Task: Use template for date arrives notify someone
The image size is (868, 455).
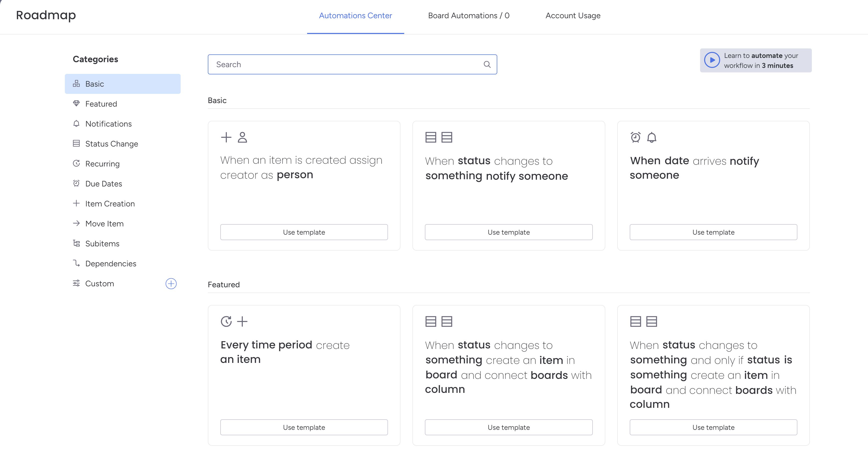Action: (x=713, y=232)
